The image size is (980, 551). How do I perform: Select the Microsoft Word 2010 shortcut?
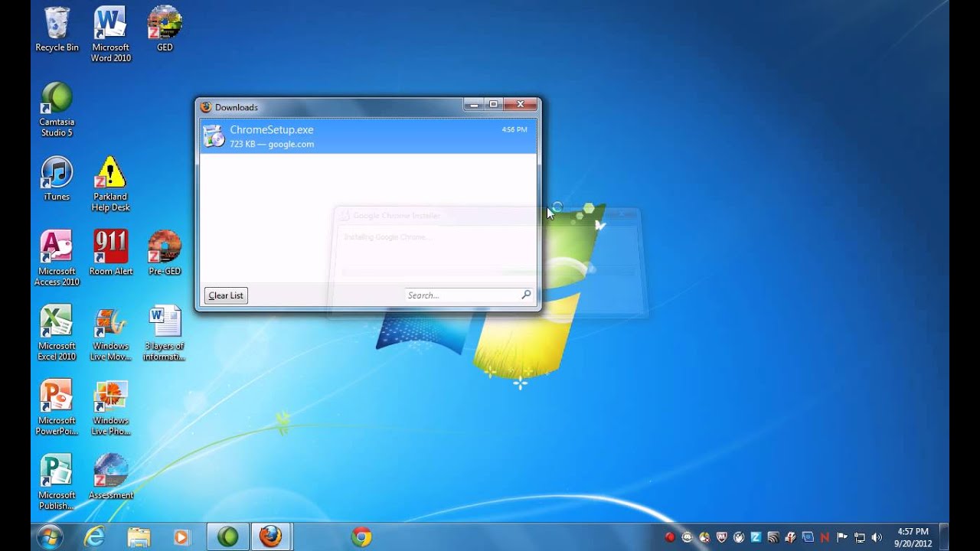[x=111, y=34]
